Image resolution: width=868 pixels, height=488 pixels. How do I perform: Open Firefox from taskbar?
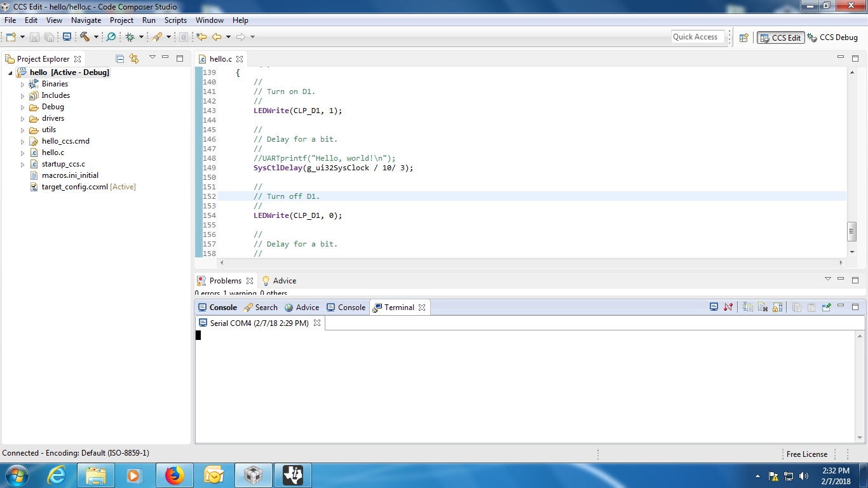[x=173, y=475]
